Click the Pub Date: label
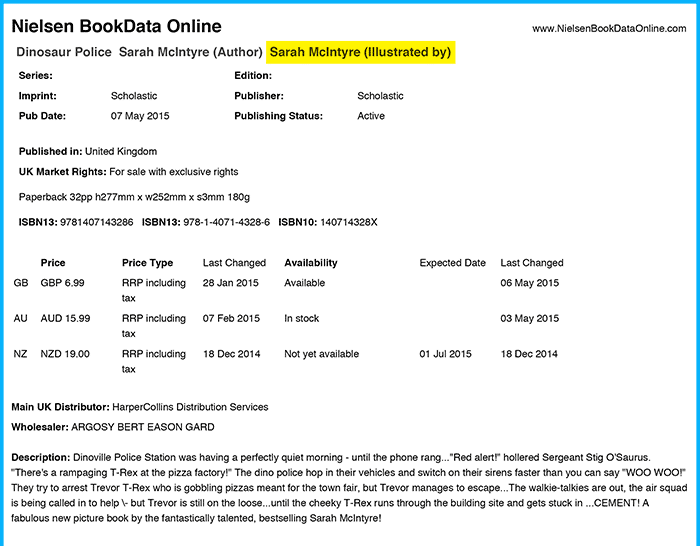The width and height of the screenshot is (700, 546). point(42,116)
